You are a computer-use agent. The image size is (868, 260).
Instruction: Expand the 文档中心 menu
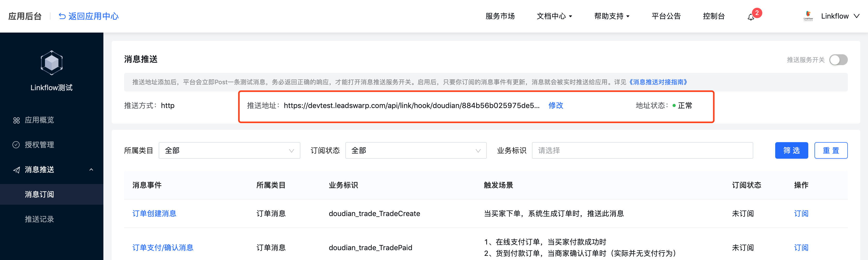click(554, 16)
